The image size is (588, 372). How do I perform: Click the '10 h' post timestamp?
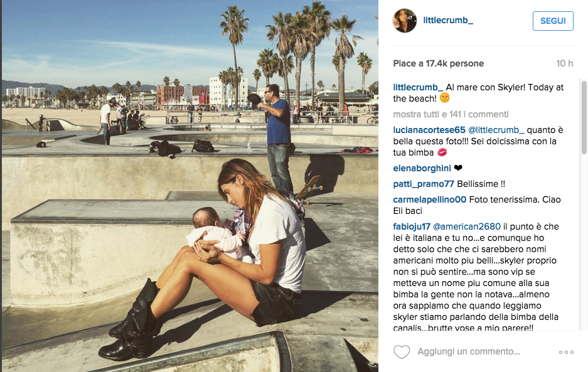[564, 63]
